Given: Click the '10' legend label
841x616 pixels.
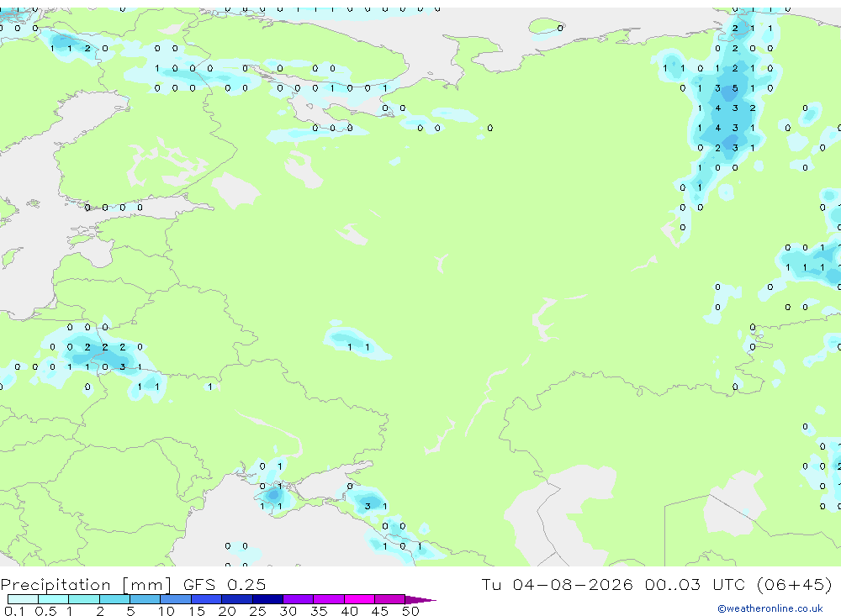Looking at the screenshot, I should point(166,611).
